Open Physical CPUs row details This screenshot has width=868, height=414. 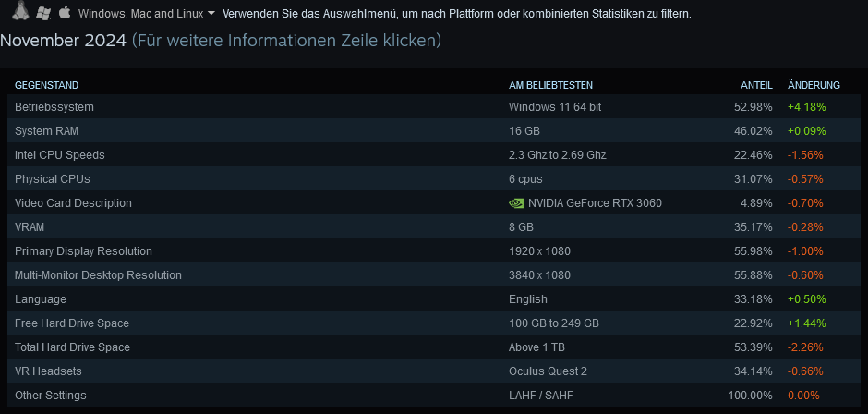click(435, 179)
